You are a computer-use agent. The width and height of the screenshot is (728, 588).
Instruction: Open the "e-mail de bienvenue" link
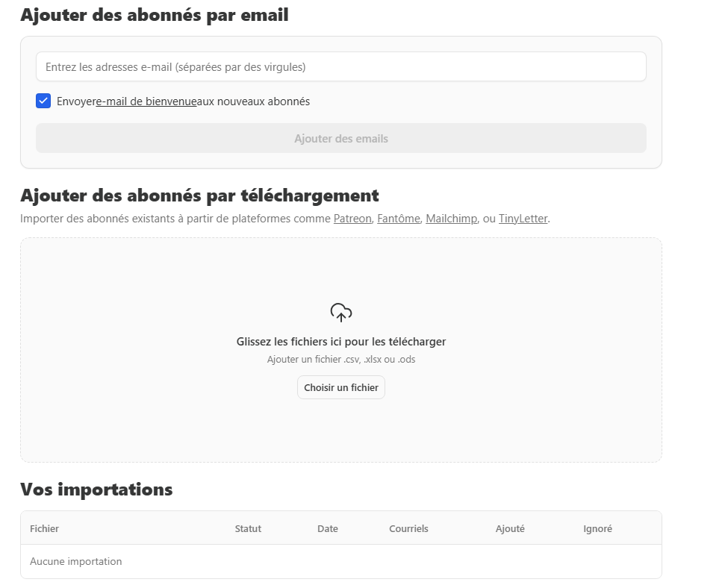click(146, 101)
